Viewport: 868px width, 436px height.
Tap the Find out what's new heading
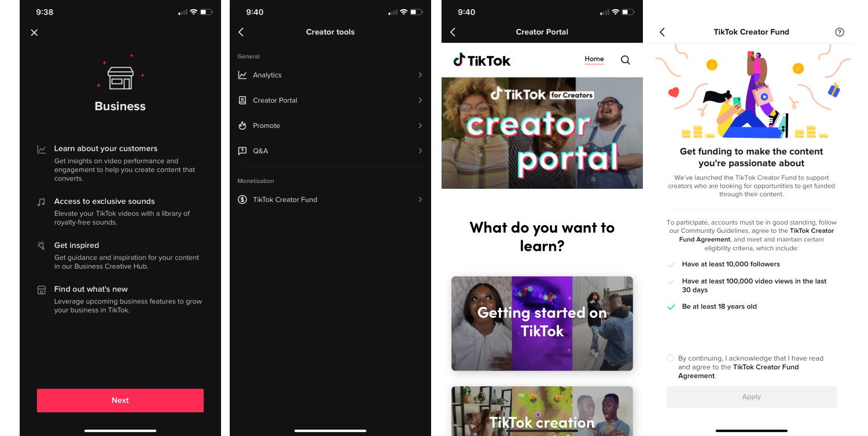coord(91,289)
